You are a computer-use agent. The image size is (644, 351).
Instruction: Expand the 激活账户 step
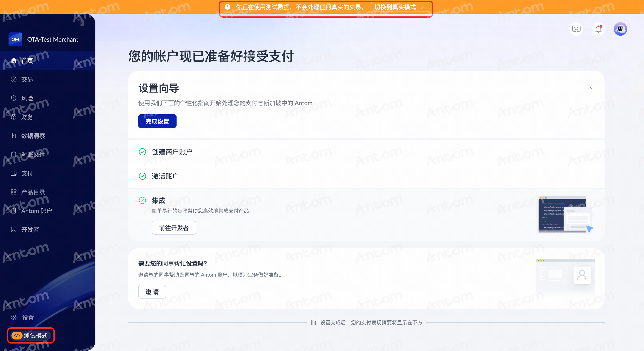366,176
